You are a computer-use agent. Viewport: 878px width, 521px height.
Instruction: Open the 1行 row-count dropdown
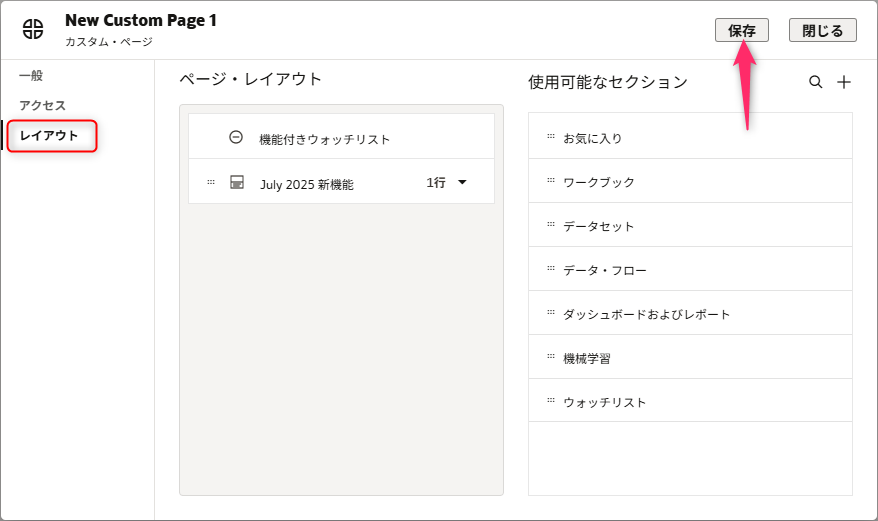447,183
